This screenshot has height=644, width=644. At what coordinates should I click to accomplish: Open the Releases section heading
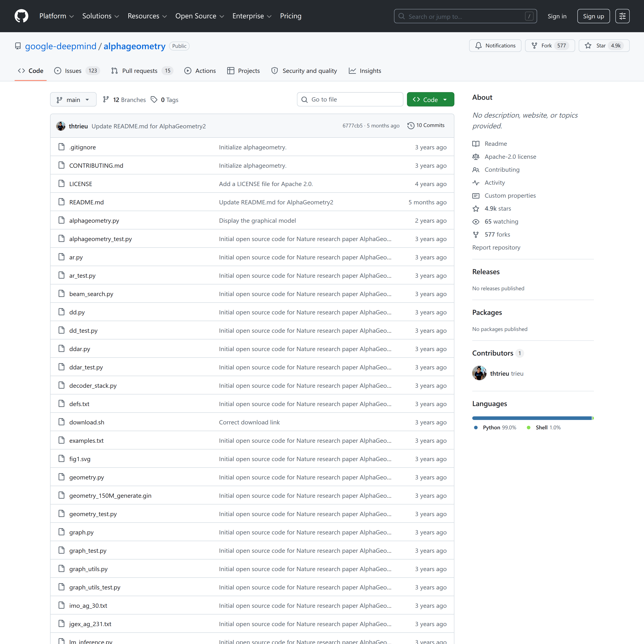click(x=486, y=272)
